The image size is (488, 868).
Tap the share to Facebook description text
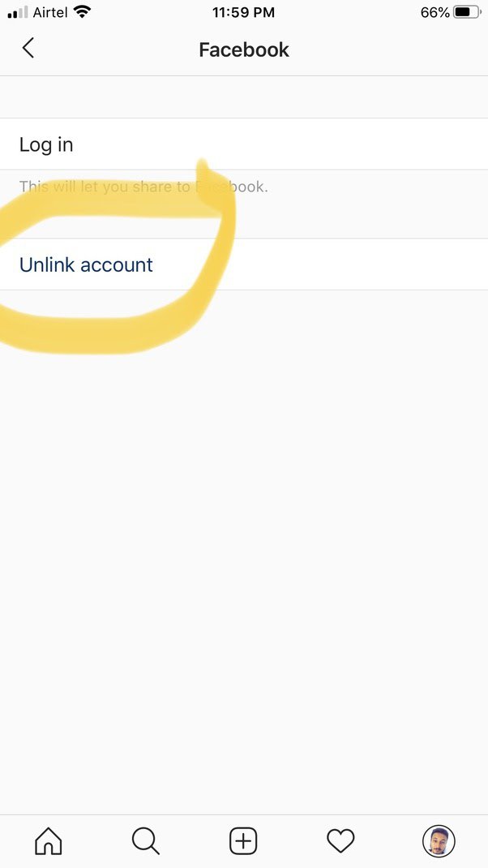[x=143, y=187]
